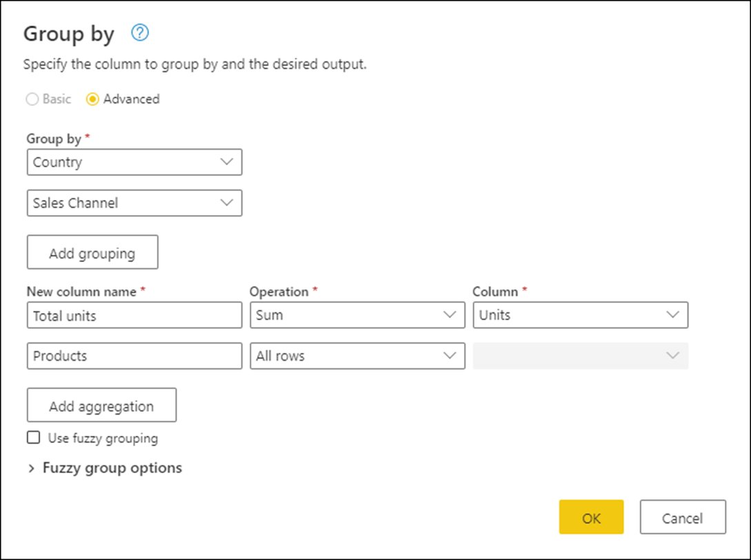This screenshot has width=751, height=560.
Task: Select the Basic grouping mode
Action: (32, 99)
